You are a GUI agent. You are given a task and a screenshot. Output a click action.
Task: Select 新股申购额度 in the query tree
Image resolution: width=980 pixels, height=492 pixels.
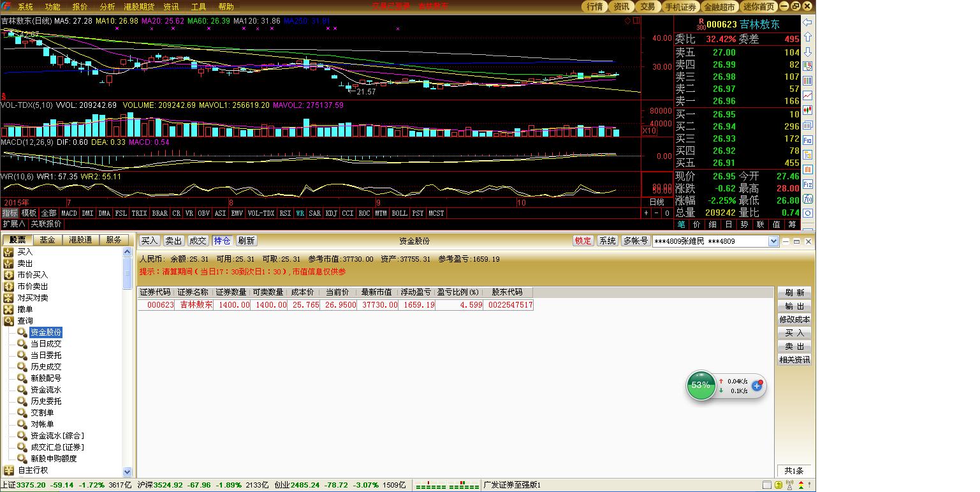54,459
